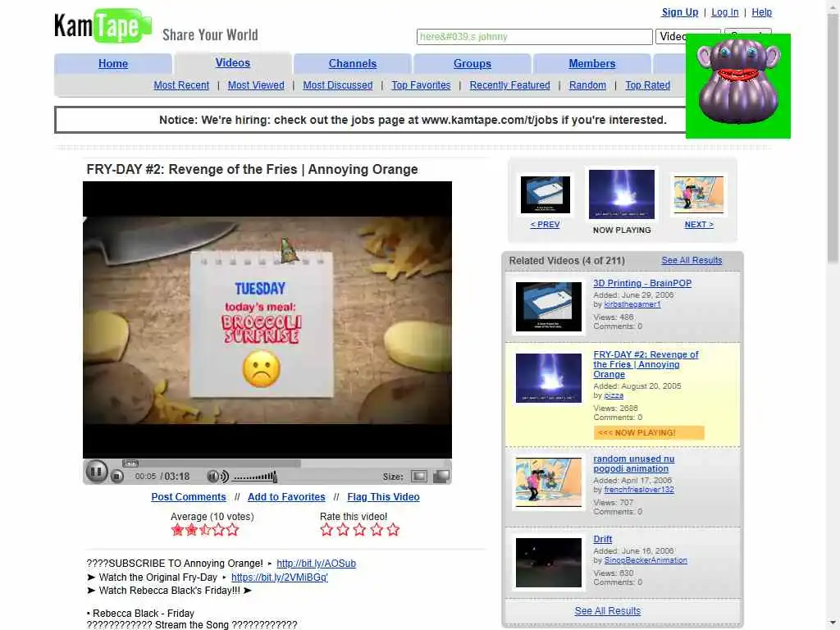Click the video playback area
840x630 pixels.
tap(267, 320)
